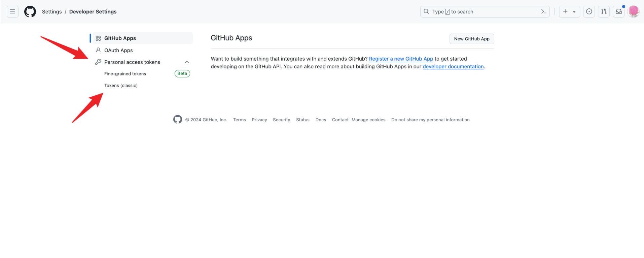Click Manage cookies in footer

[368, 120]
